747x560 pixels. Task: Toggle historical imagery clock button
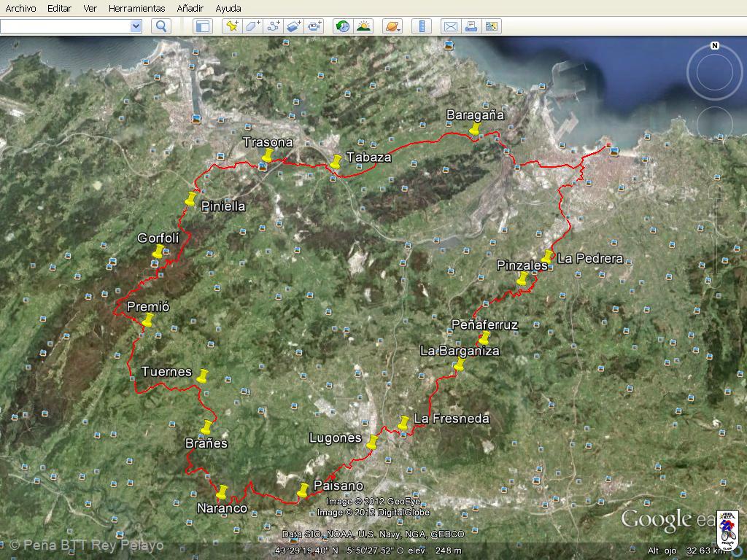point(342,26)
